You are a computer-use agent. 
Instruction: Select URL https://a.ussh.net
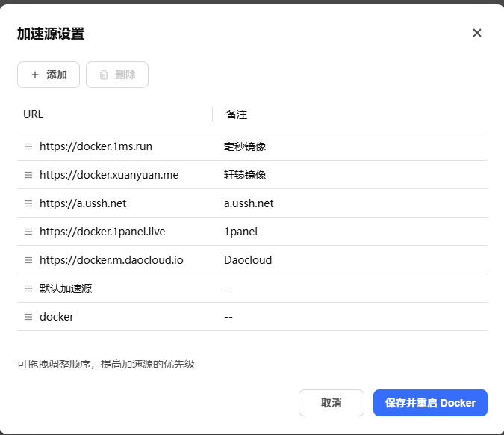pyautogui.click(x=83, y=203)
